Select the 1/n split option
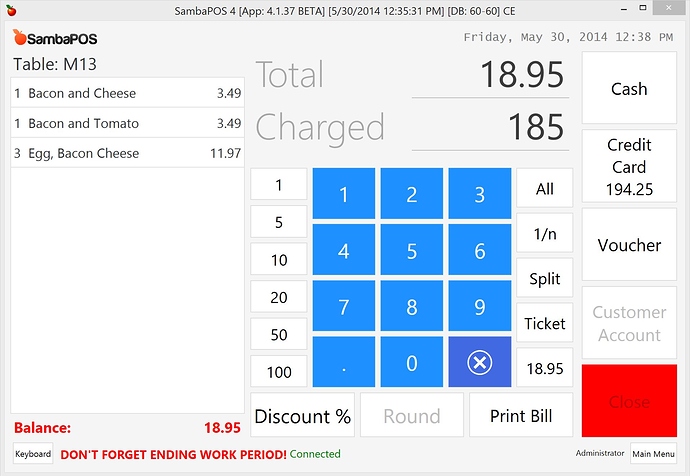The image size is (690, 476). [x=545, y=233]
